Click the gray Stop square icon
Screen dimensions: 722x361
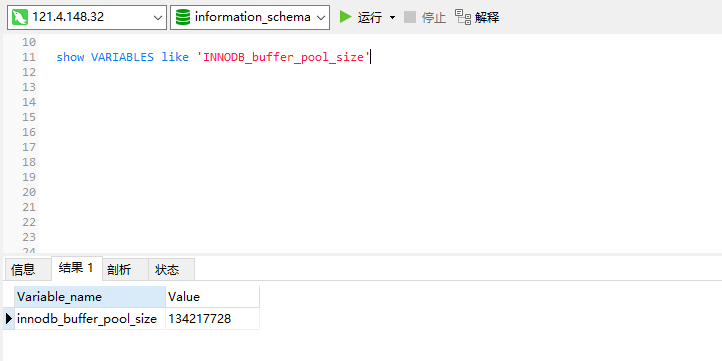[x=410, y=17]
